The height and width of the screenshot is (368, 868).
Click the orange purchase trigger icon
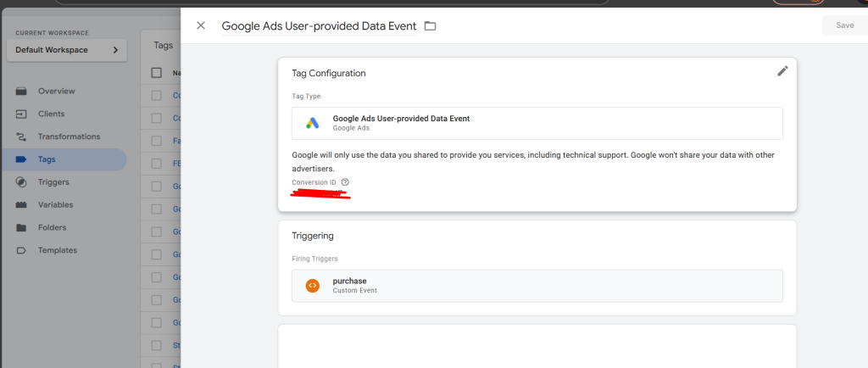(312, 286)
